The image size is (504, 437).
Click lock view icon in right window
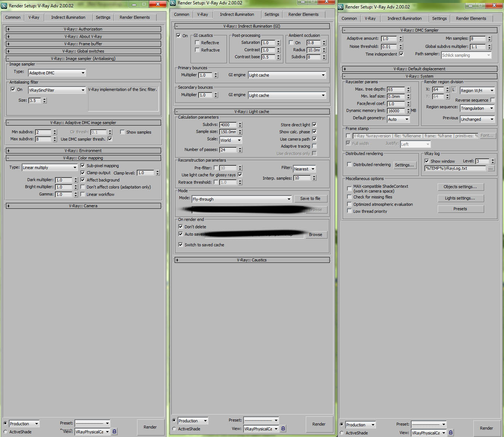pos(451,433)
